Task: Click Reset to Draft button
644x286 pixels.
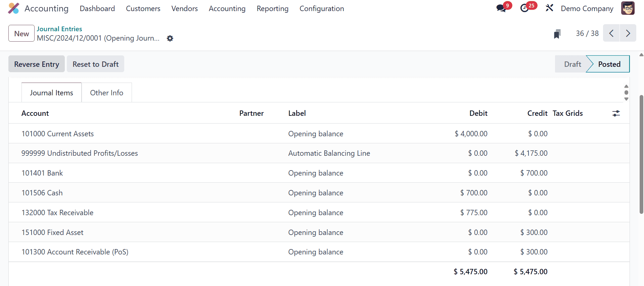Action: pyautogui.click(x=96, y=64)
